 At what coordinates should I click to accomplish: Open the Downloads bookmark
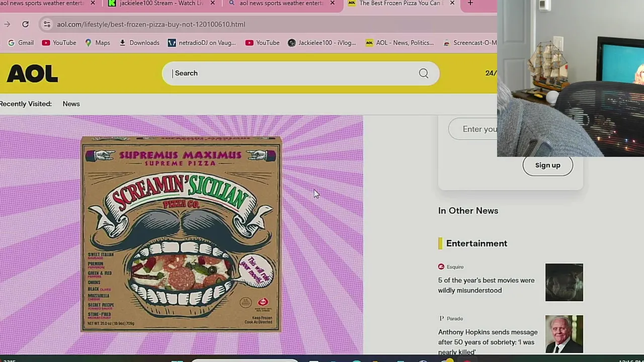point(139,43)
